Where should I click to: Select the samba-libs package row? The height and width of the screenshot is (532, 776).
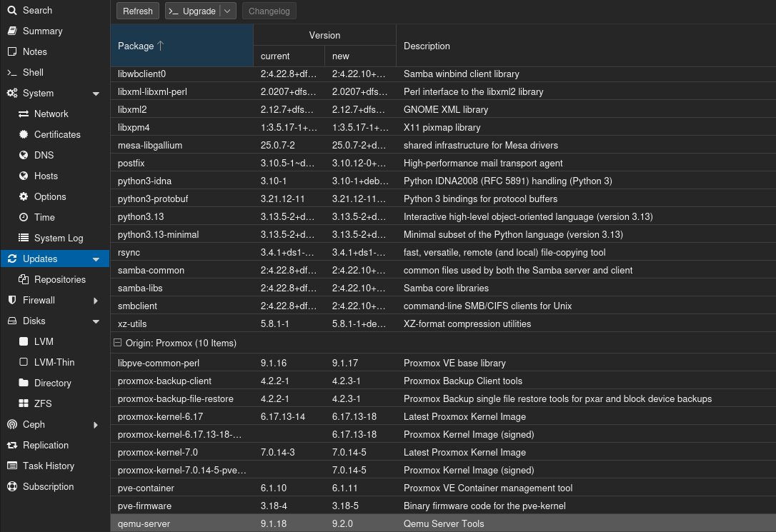[443, 288]
